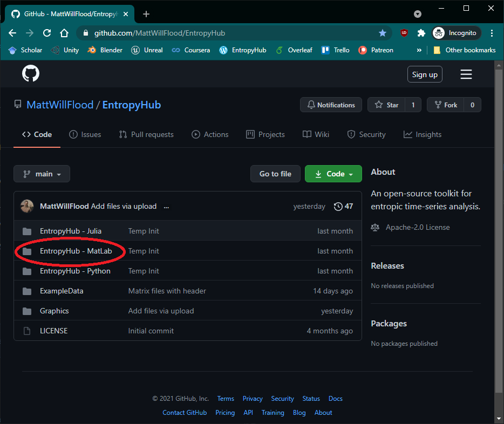Image resolution: width=504 pixels, height=424 pixels.
Task: Click the folder icon for ExampleData
Action: 27,291
